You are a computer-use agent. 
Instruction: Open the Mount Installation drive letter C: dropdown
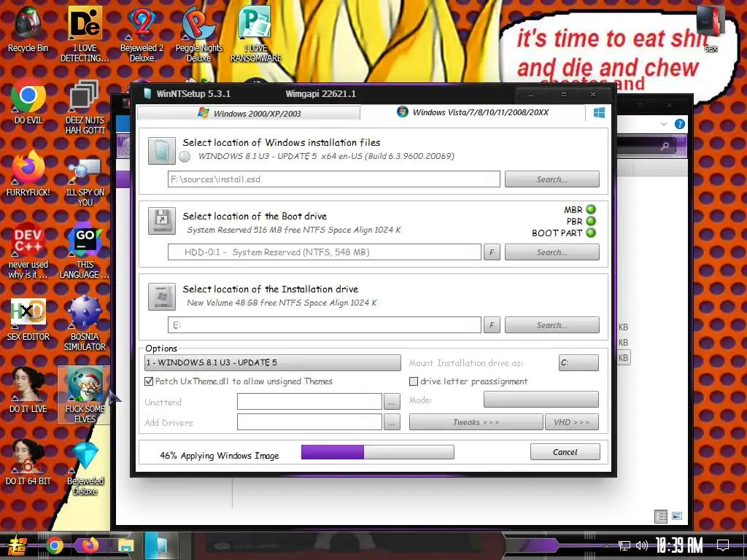(x=578, y=363)
